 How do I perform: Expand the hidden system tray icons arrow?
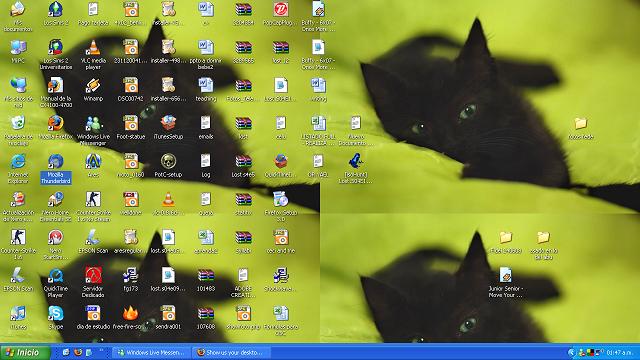[x=571, y=352]
